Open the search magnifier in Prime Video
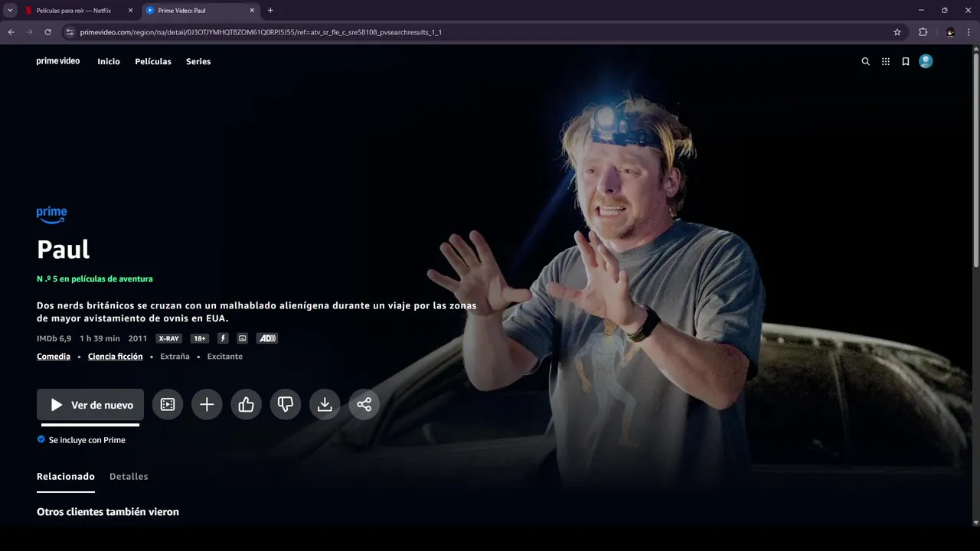 coord(866,61)
